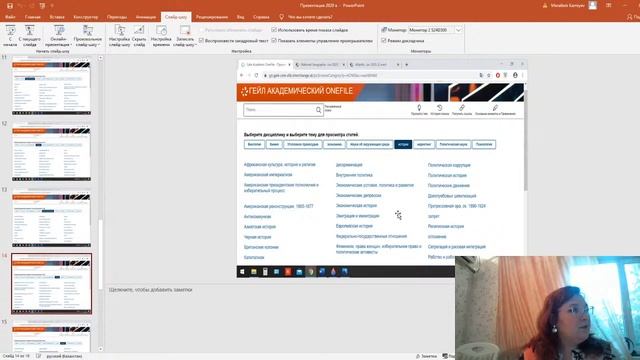Click the spell-check icon in the status bar
The image size is (640, 360).
(x=38, y=356)
